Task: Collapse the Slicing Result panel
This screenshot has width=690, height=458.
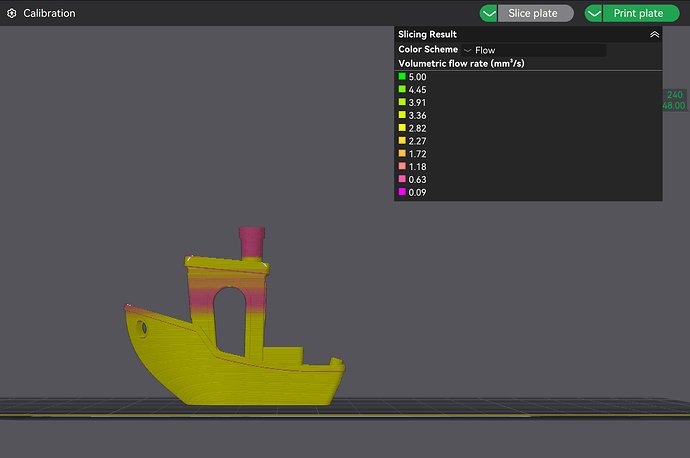Action: point(654,34)
